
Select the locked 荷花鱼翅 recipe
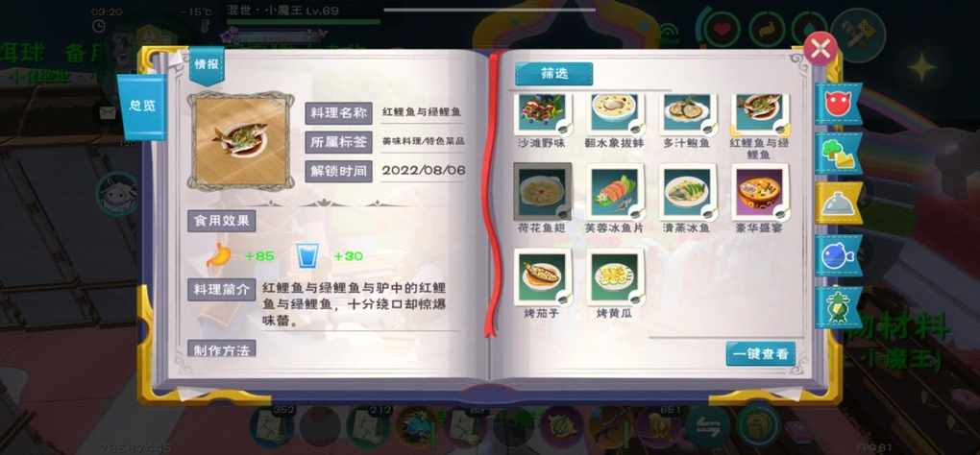542,192
